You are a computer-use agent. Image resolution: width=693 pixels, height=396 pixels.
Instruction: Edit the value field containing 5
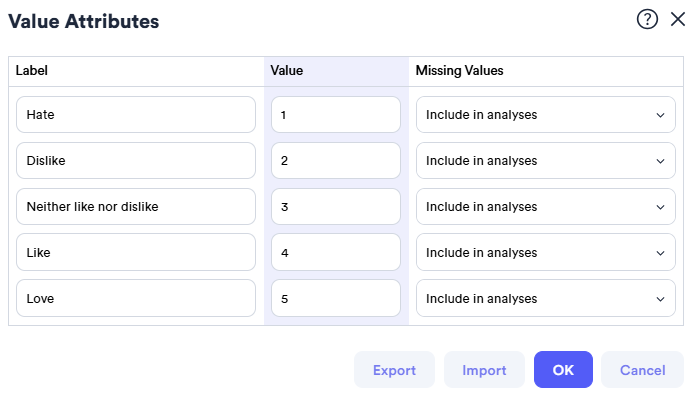coord(336,298)
